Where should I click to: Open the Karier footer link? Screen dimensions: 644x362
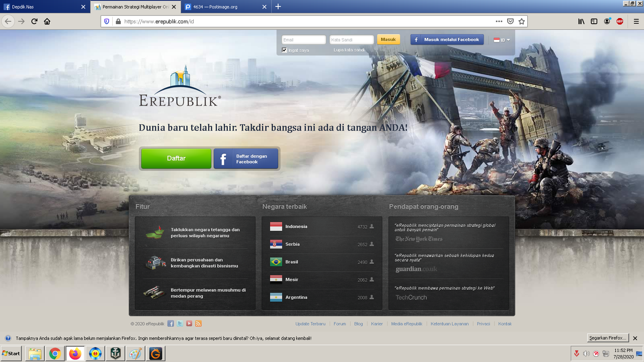(x=377, y=324)
